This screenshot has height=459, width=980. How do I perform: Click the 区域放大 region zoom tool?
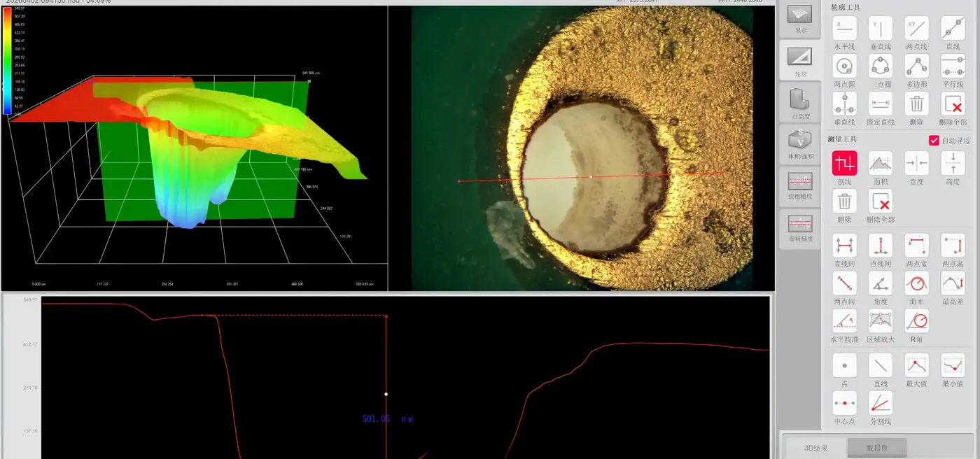(x=881, y=321)
